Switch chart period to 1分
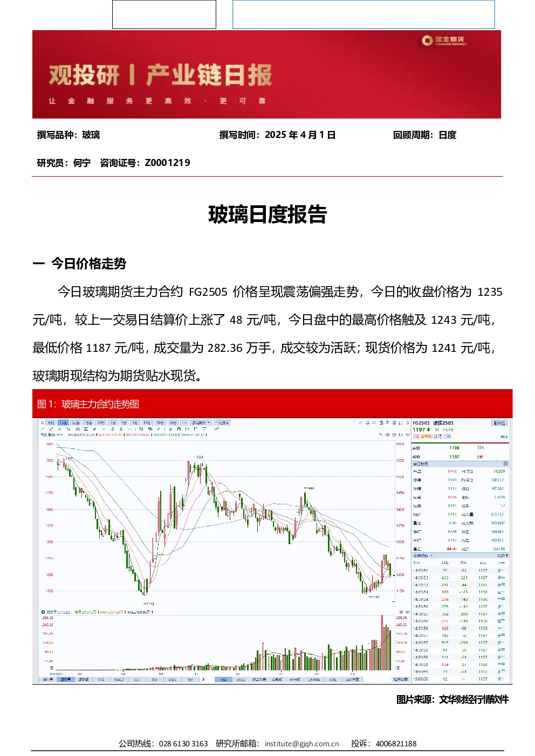535x756 pixels. click(x=113, y=423)
